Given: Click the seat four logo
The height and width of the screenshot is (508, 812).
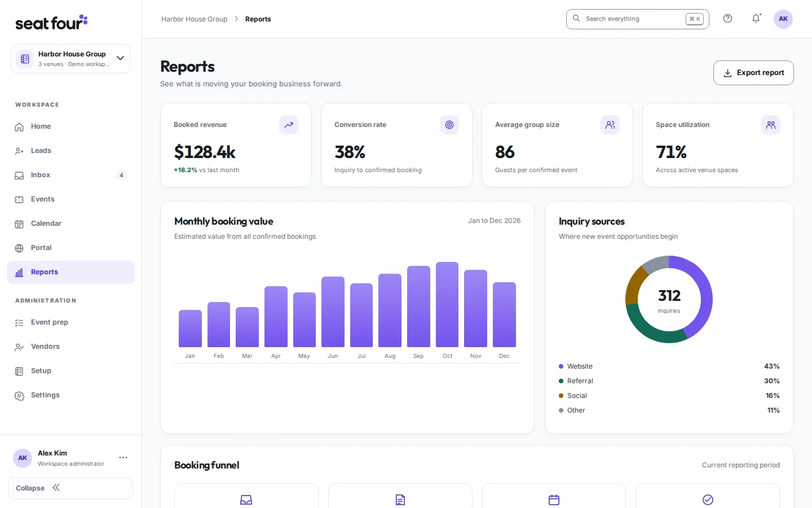Looking at the screenshot, I should click(x=51, y=22).
